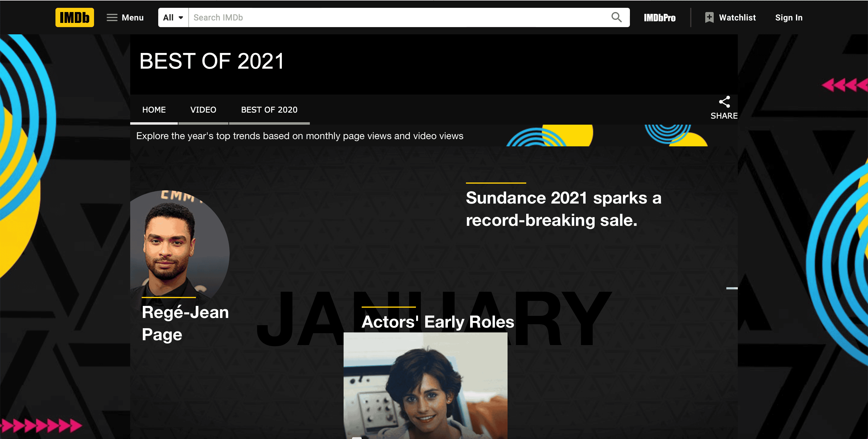Open the hamburger Menu icon
The width and height of the screenshot is (868, 439).
pyautogui.click(x=112, y=17)
